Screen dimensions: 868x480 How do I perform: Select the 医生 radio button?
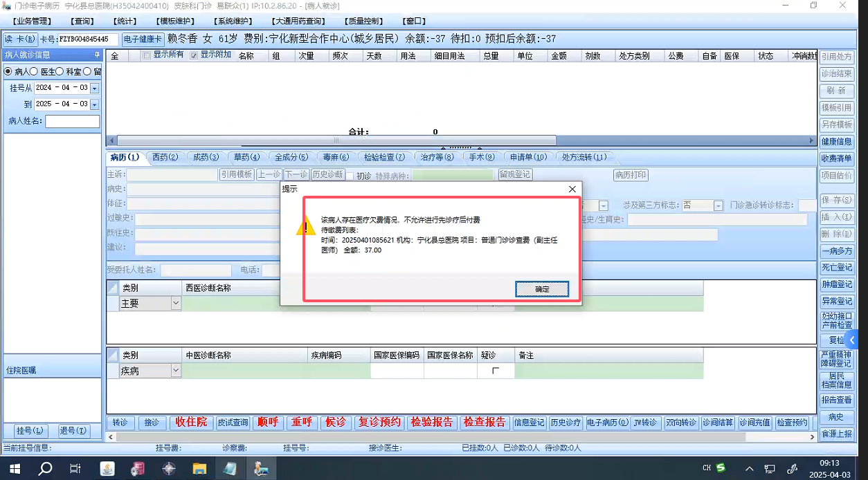tap(34, 71)
